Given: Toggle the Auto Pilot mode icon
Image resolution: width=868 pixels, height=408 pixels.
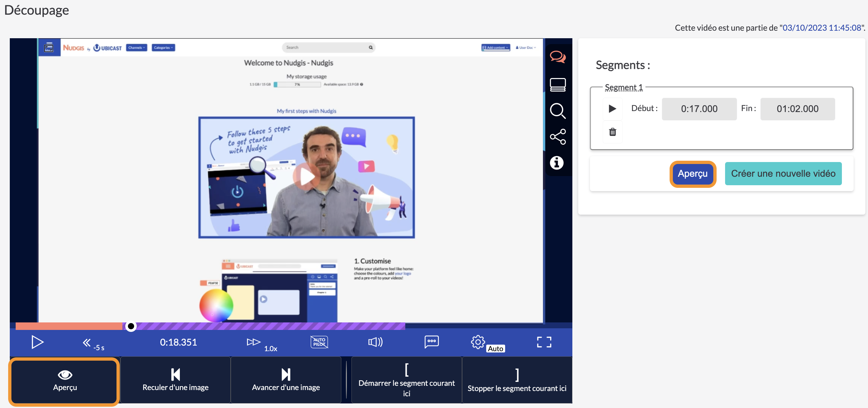Looking at the screenshot, I should tap(319, 342).
